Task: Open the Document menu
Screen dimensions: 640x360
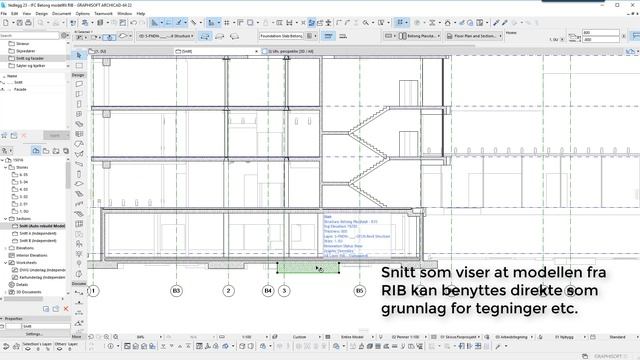Action: (x=61, y=13)
